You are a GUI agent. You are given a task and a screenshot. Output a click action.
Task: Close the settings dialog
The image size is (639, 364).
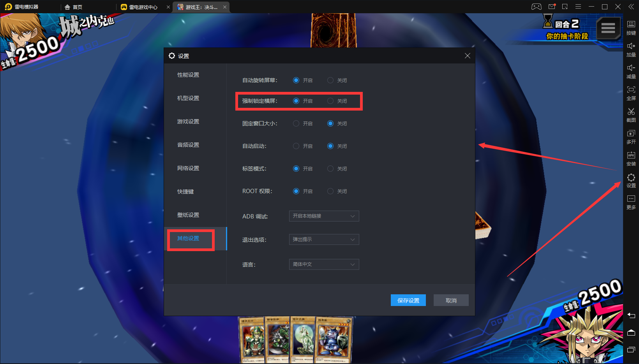pyautogui.click(x=467, y=56)
